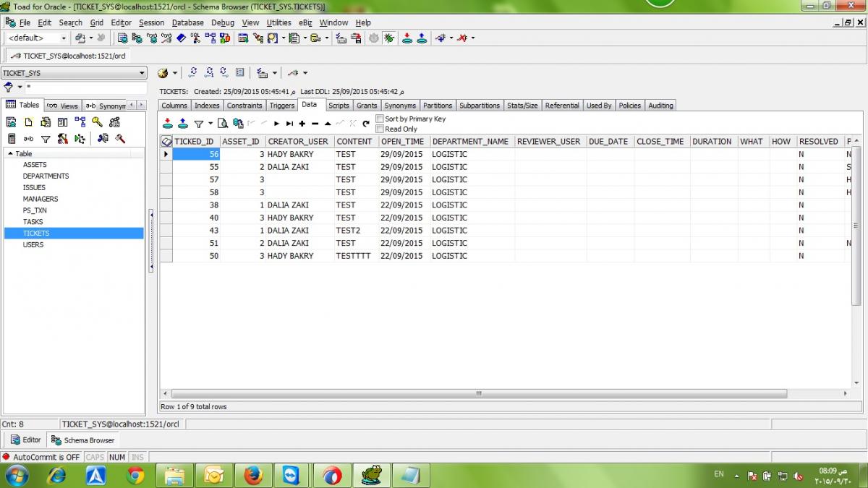
Task: Insert a new row with the plus icon
Action: (302, 124)
